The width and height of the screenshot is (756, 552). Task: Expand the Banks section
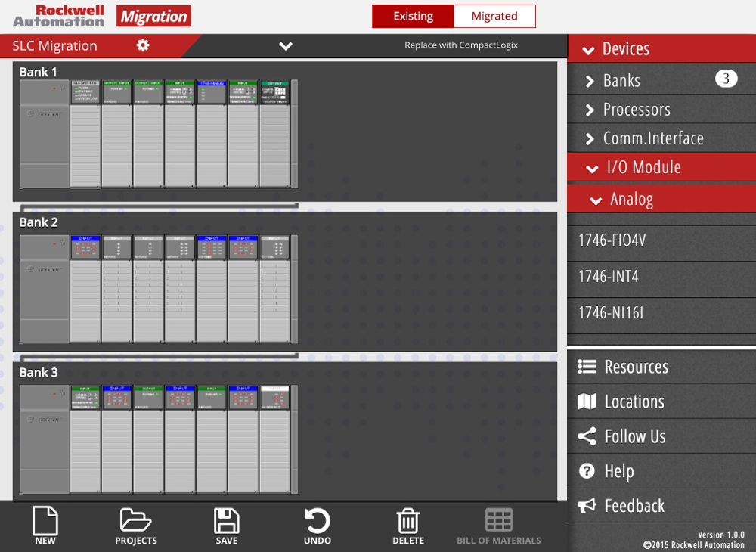tap(621, 80)
